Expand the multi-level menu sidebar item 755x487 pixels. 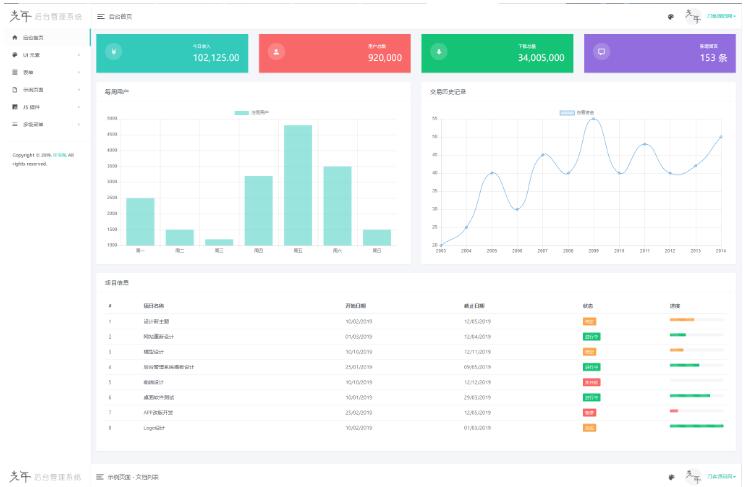(x=44, y=124)
